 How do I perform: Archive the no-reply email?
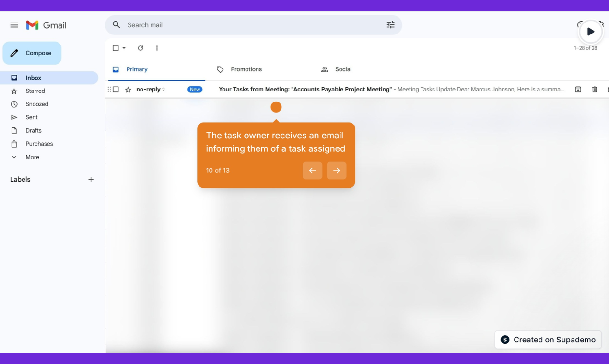click(x=578, y=89)
